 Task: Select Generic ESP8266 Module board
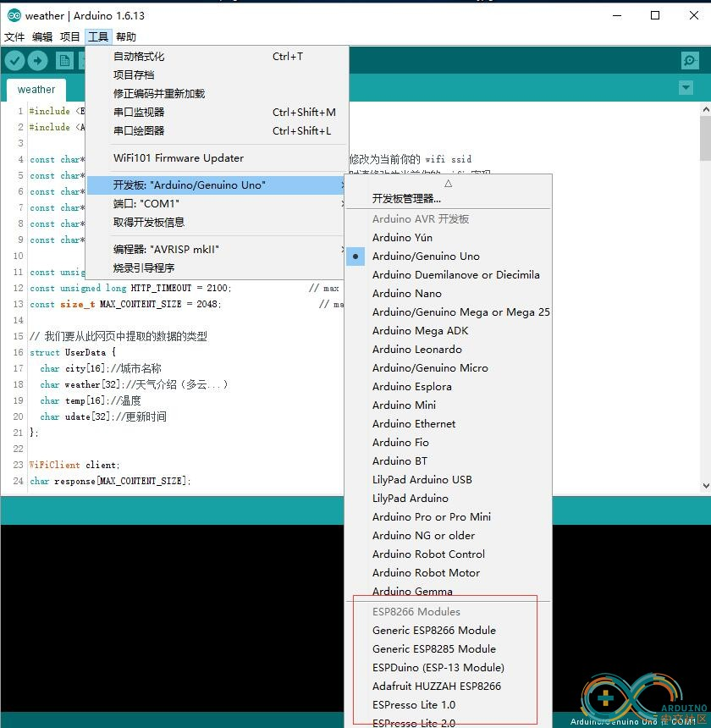pyautogui.click(x=449, y=630)
